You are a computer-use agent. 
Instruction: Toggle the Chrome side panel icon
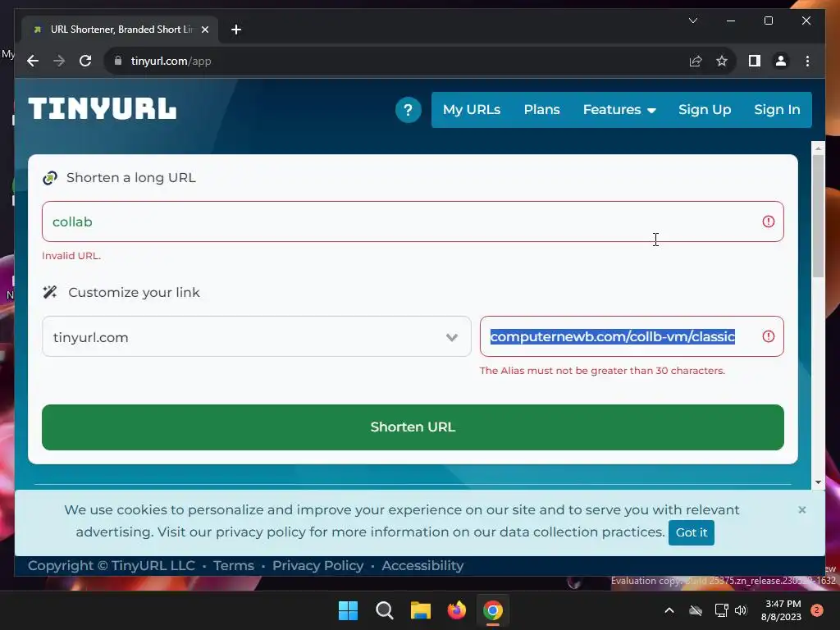coord(755,61)
